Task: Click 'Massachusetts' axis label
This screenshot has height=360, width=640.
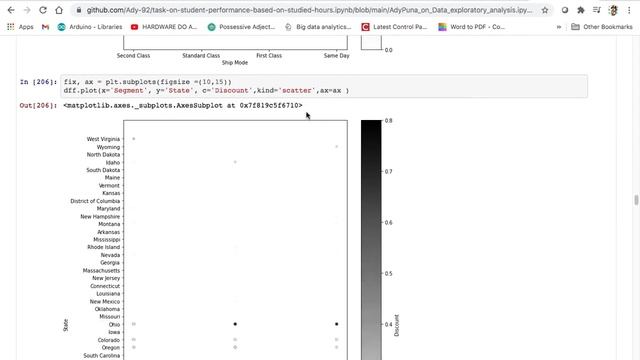Action: 101,271
